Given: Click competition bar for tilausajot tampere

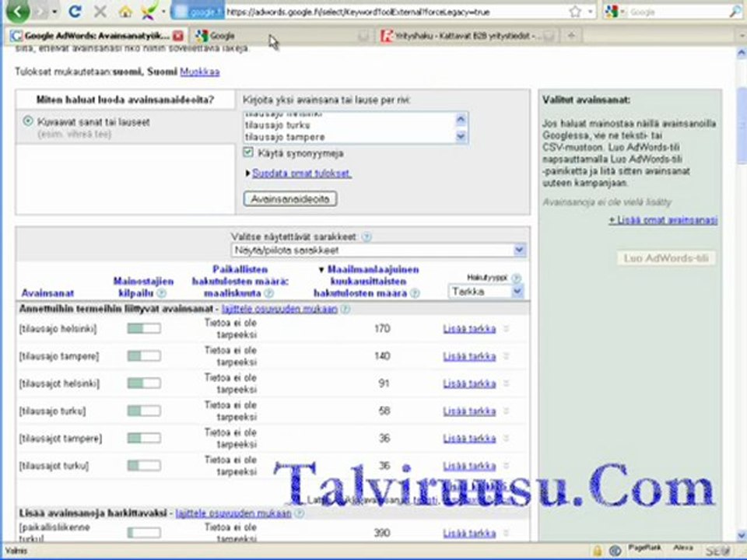Looking at the screenshot, I should pos(144,438).
